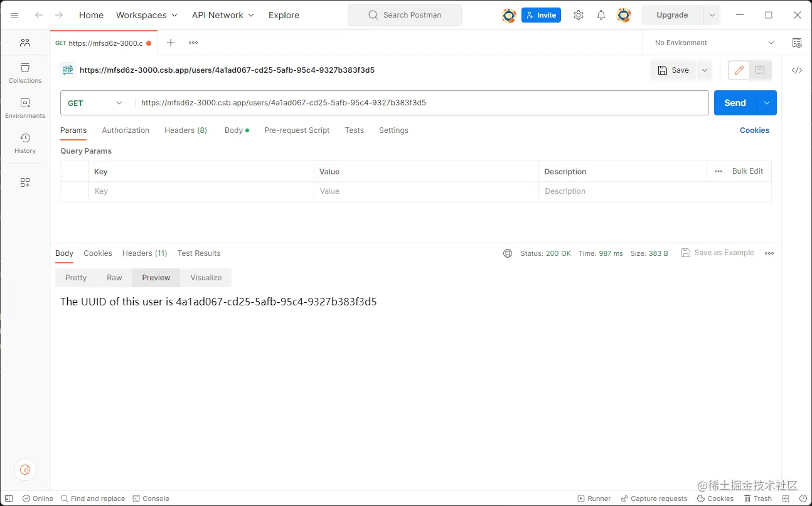
Task: Open Find and replace in status bar
Action: pos(93,498)
